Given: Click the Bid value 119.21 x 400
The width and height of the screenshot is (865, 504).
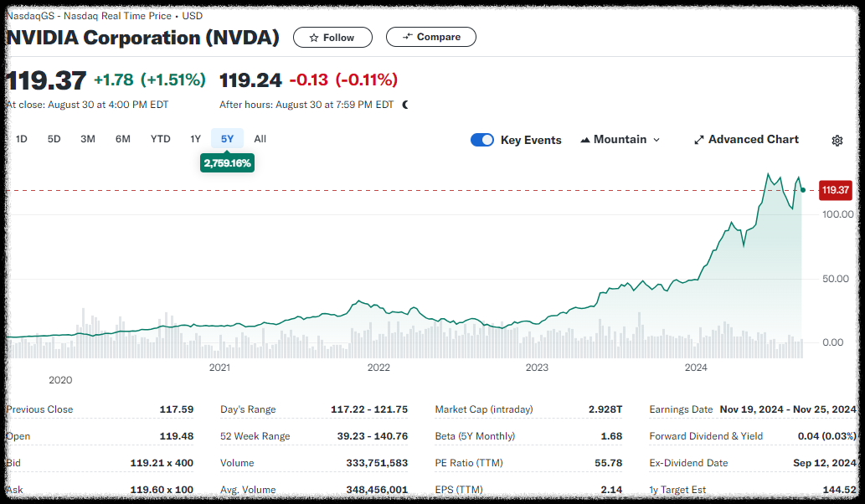Looking at the screenshot, I should coord(162,463).
